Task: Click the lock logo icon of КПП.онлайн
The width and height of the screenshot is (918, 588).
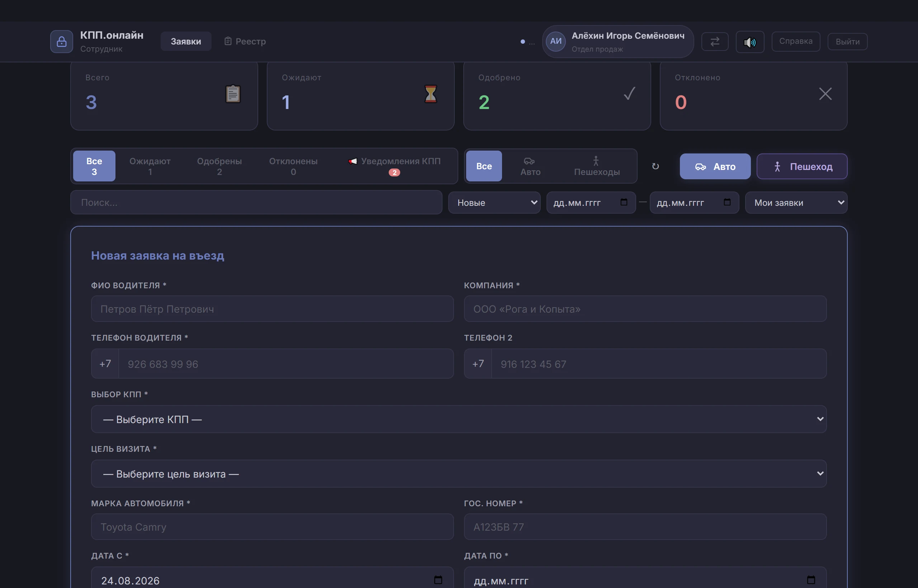Action: coord(61,42)
